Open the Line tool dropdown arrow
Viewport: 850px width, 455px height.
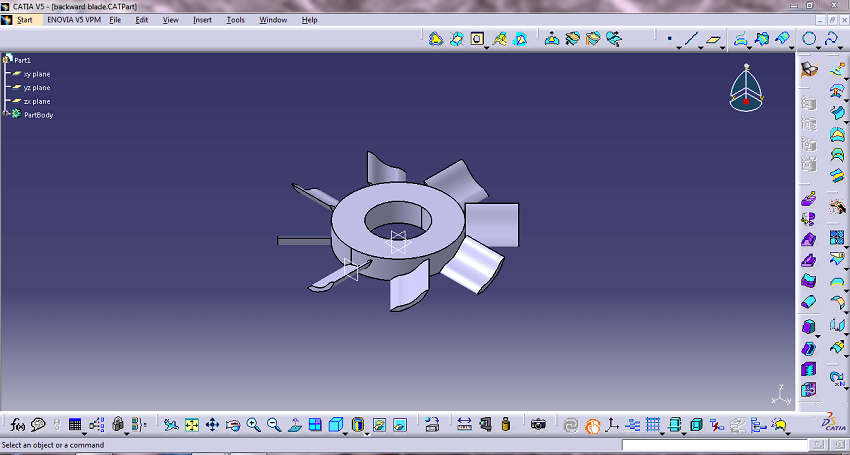[700, 48]
